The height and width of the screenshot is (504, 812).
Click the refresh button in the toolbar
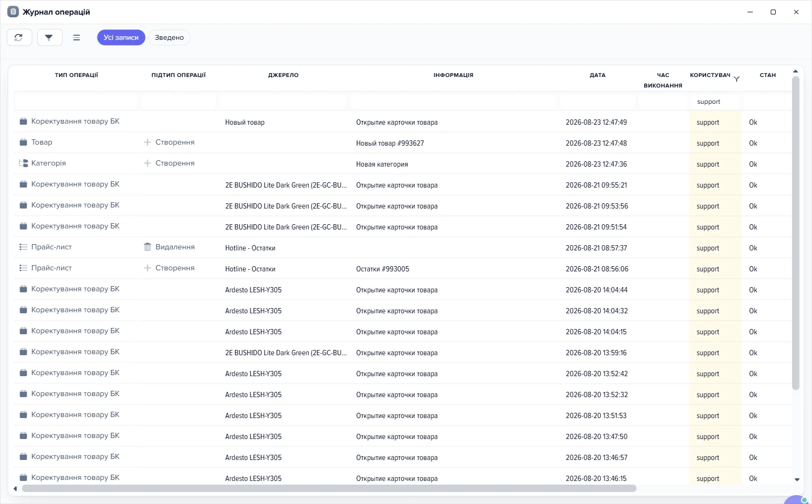click(x=19, y=37)
